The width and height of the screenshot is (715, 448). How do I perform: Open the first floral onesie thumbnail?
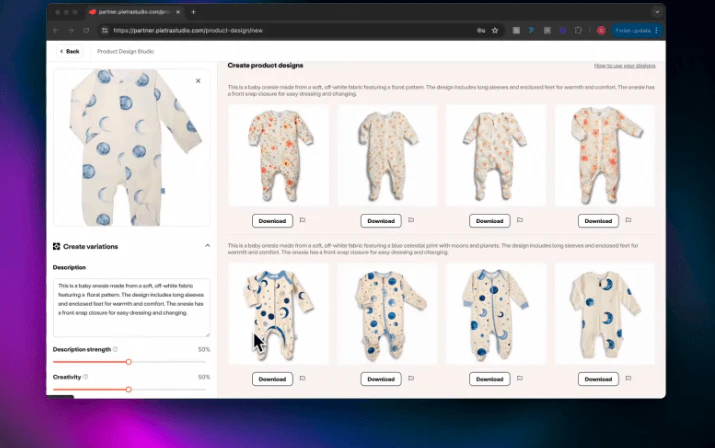click(279, 156)
